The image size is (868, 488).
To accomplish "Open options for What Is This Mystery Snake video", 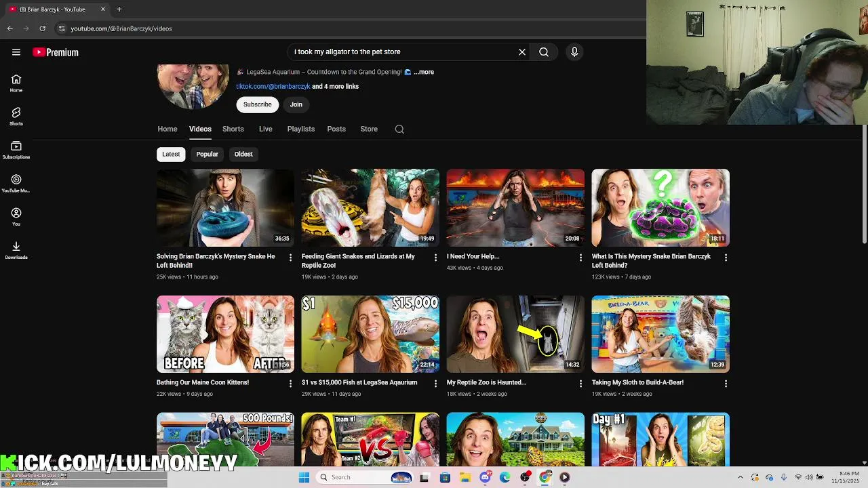I will click(x=726, y=258).
